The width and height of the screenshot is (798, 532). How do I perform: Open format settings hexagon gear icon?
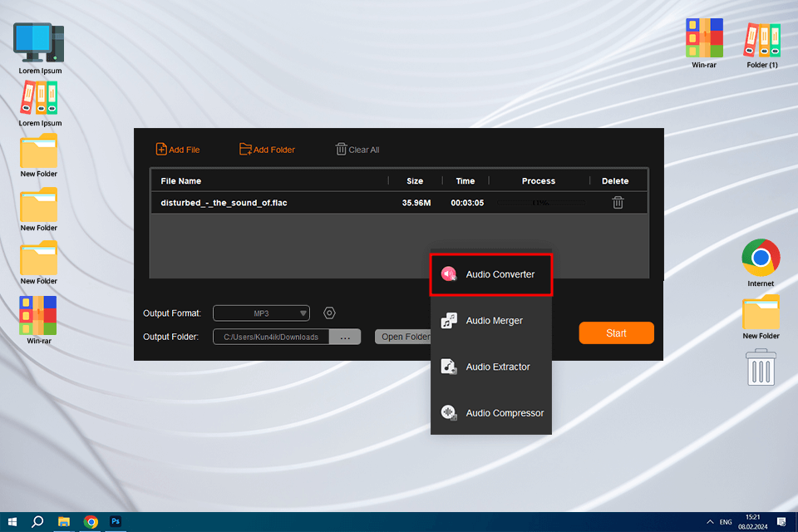pyautogui.click(x=329, y=313)
